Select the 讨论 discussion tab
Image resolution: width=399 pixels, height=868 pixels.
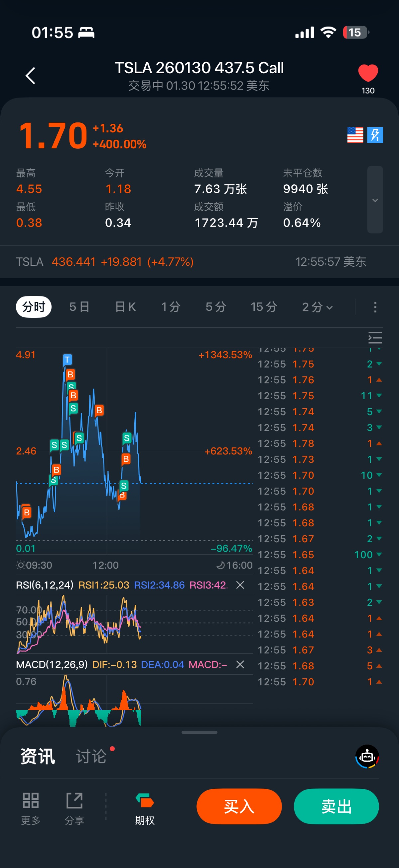click(91, 757)
